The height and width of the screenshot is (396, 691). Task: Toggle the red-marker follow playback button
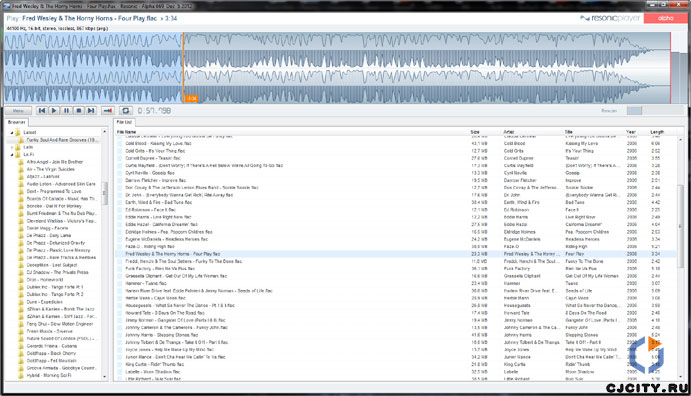pyautogui.click(x=108, y=111)
